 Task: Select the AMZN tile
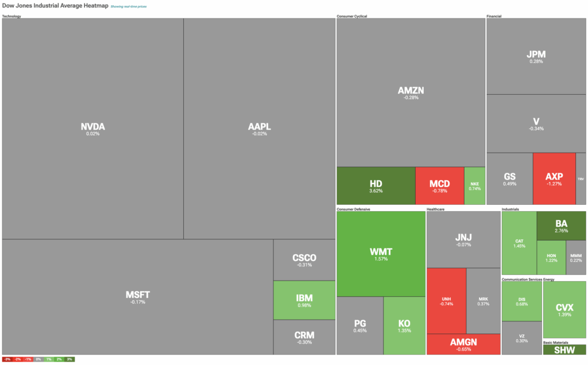coord(411,93)
